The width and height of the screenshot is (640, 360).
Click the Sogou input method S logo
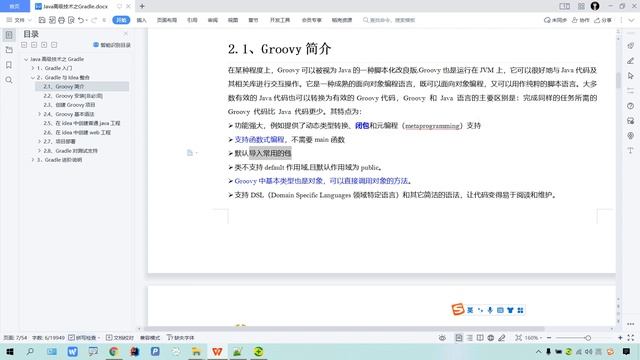[x=458, y=309]
